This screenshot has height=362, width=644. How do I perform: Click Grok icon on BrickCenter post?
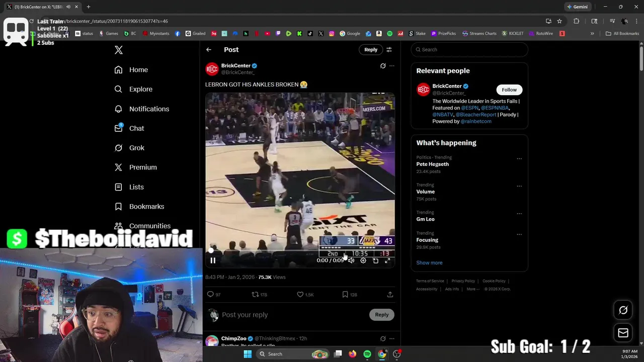(x=383, y=66)
